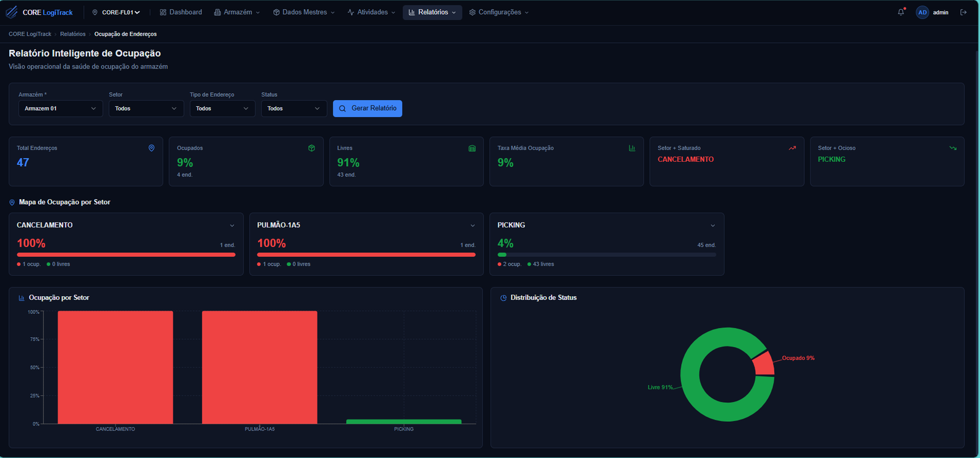Click the green PICKING text in Setor + Ocioso

[x=832, y=159]
